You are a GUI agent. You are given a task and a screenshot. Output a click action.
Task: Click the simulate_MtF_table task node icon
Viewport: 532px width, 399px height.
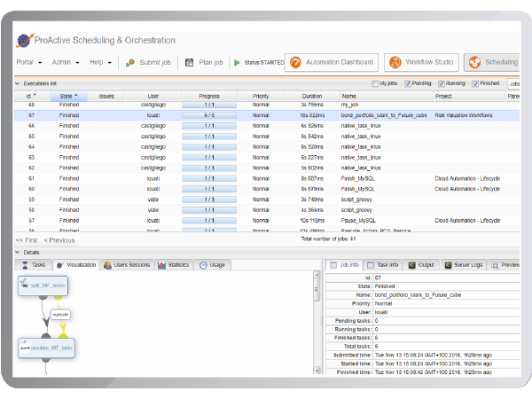(25, 347)
